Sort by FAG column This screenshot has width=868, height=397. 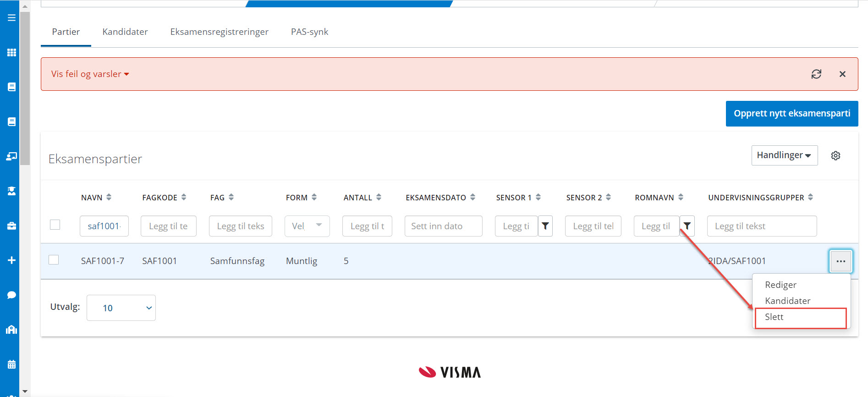[x=231, y=197]
